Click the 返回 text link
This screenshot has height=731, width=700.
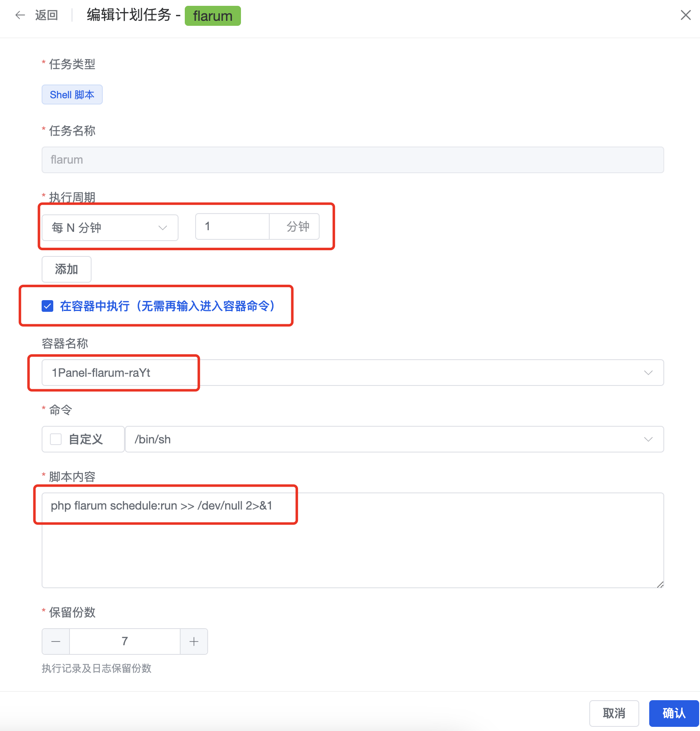(47, 15)
